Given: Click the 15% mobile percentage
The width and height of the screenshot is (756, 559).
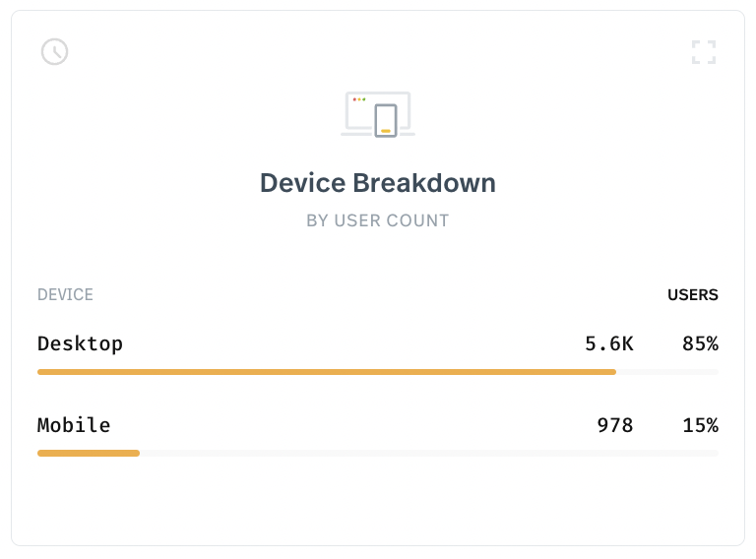Looking at the screenshot, I should click(700, 425).
